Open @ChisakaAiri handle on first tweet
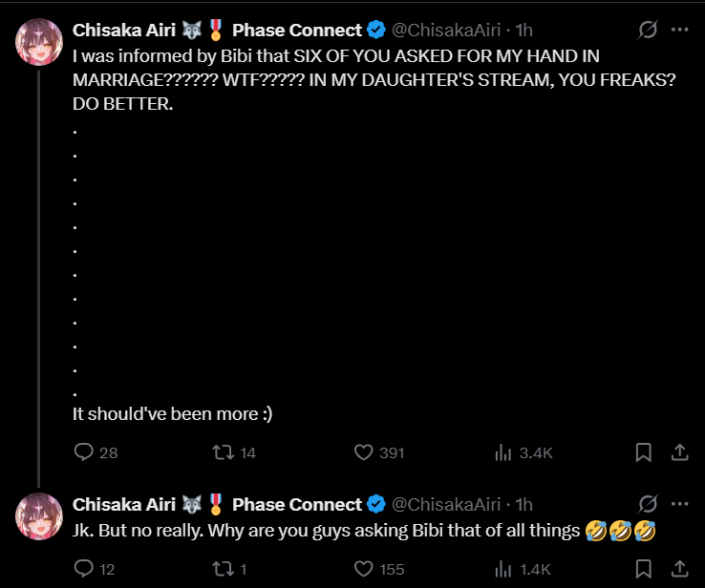Screen dimensions: 705x588 point(446,30)
